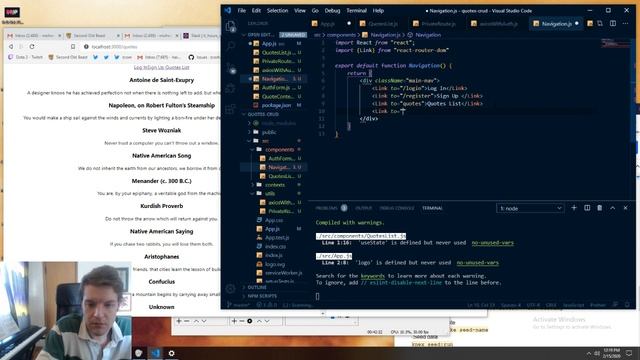640x360 pixels.
Task: Switch to the Debug Console tab
Action: (396, 208)
